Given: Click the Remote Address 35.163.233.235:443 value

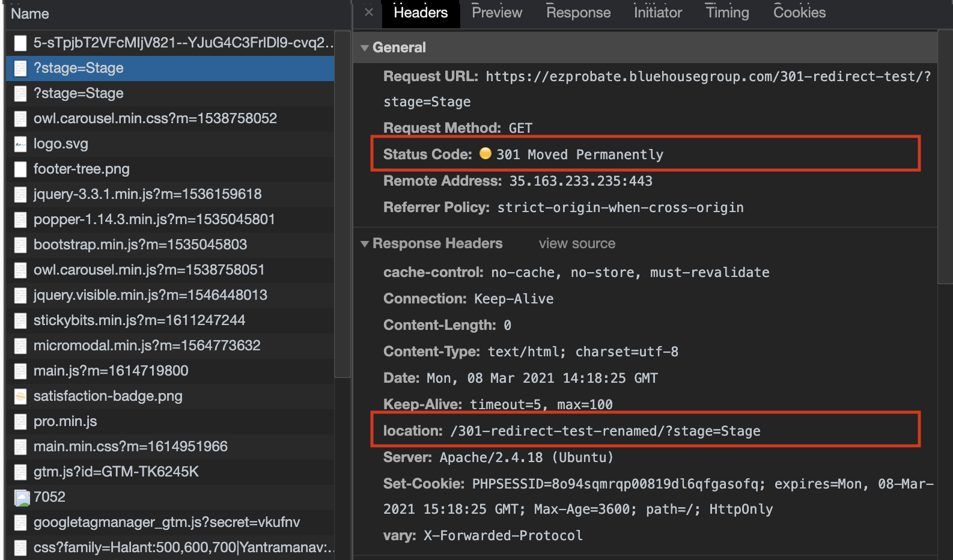Looking at the screenshot, I should point(581,181).
